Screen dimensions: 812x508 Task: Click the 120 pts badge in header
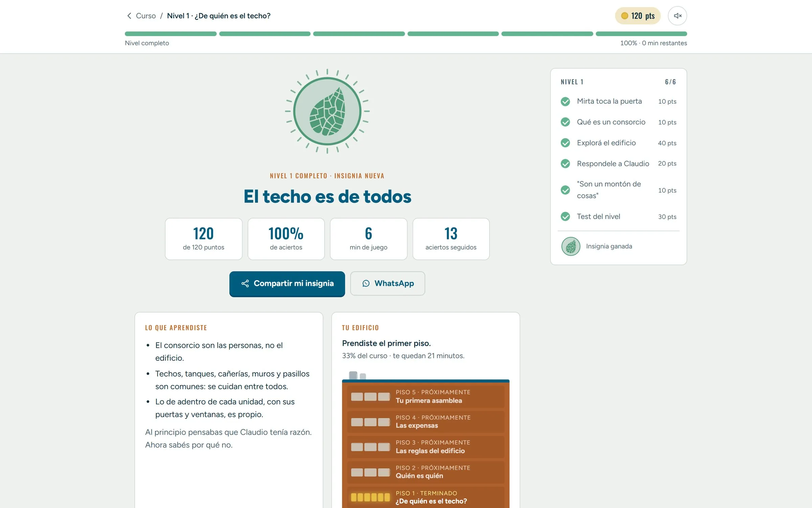pyautogui.click(x=638, y=16)
